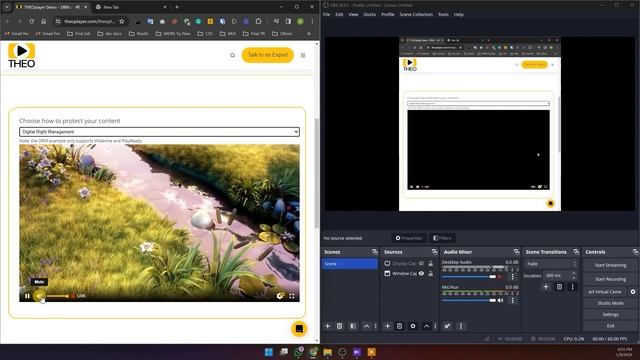
Task: Bookmark this page with star icon
Action: [122, 21]
